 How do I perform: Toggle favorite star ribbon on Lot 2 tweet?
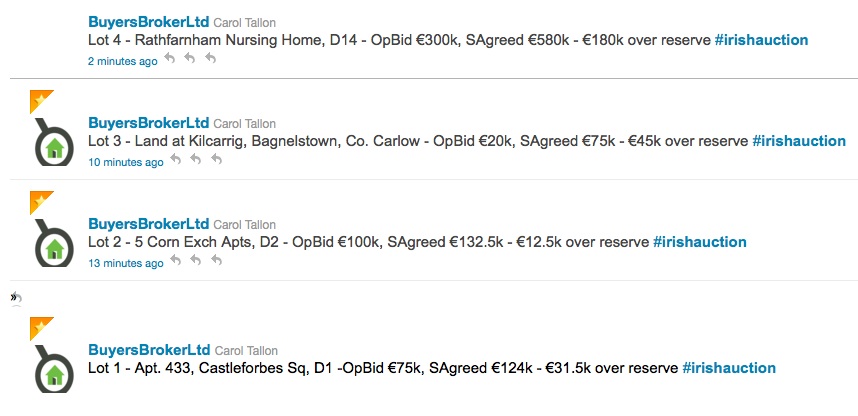click(40, 201)
